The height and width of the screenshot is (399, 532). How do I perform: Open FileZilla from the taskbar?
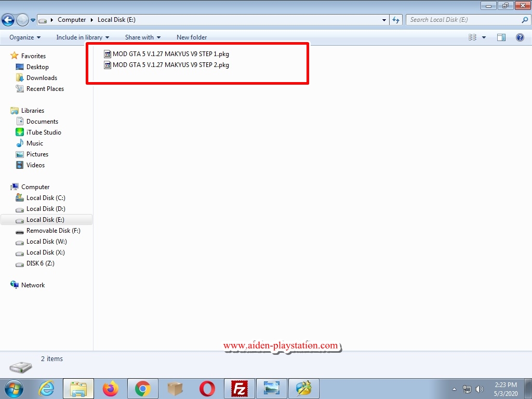point(239,389)
